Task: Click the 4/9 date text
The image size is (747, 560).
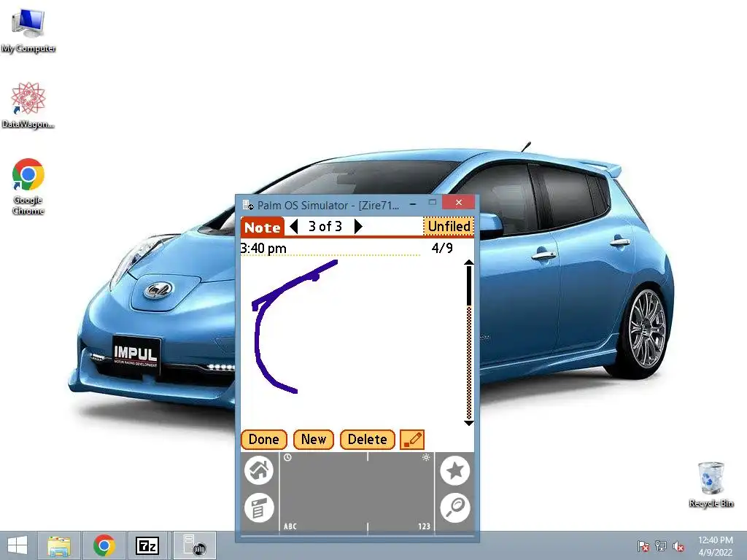Action: click(x=442, y=248)
